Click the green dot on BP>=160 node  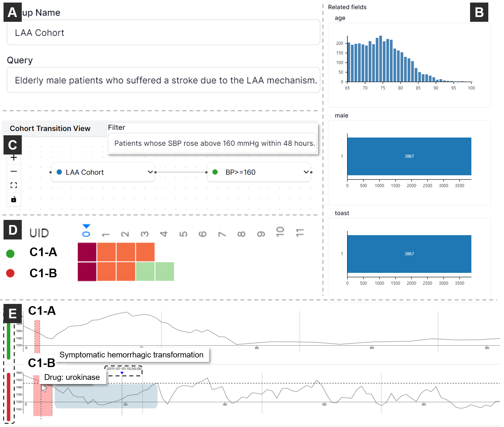point(215,172)
